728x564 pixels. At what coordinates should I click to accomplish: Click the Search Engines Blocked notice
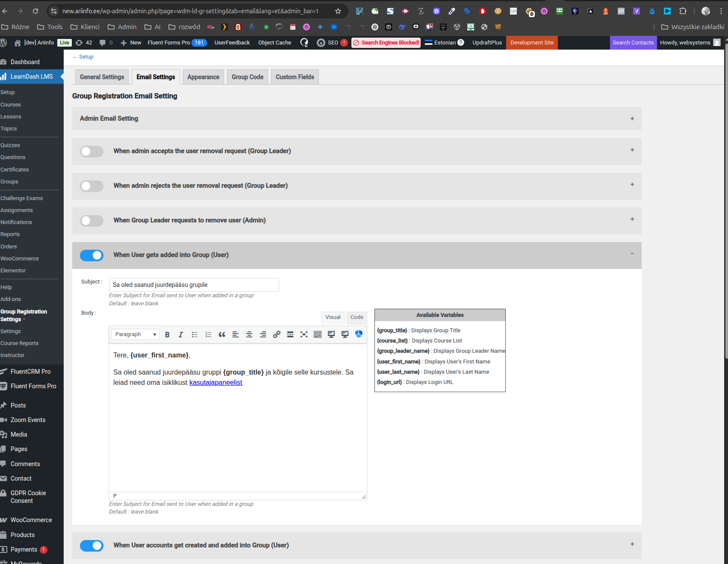coord(386,43)
